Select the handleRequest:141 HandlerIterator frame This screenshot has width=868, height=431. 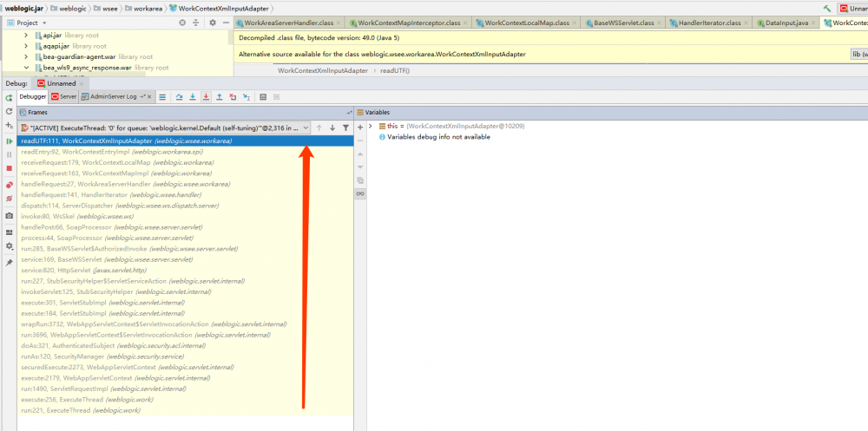(x=185, y=195)
